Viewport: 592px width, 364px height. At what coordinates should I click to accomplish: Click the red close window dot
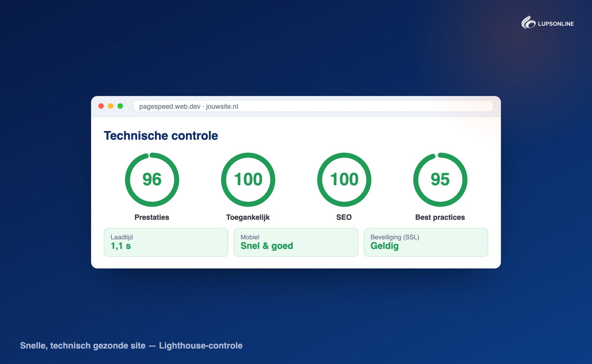101,106
